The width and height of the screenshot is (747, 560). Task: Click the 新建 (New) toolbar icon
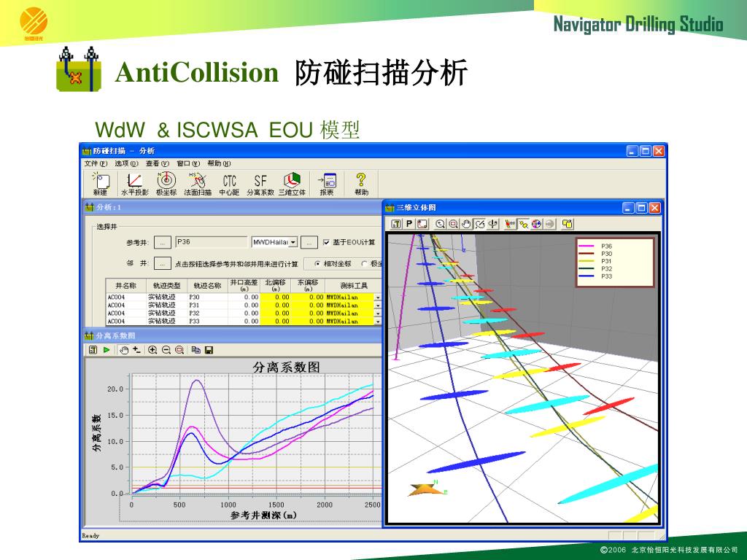pyautogui.click(x=101, y=184)
